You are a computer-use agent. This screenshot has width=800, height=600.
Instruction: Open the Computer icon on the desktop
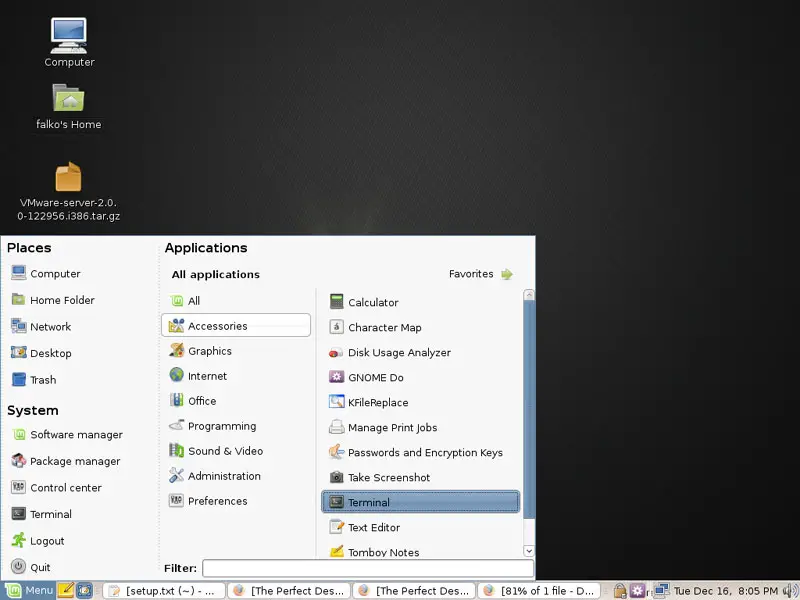coord(69,42)
